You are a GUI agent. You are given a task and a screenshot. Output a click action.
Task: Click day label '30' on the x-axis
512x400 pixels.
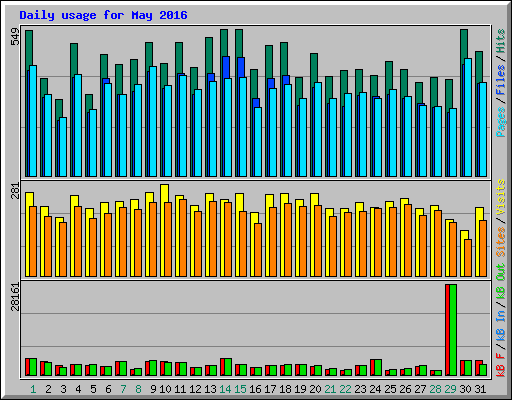[465, 389]
